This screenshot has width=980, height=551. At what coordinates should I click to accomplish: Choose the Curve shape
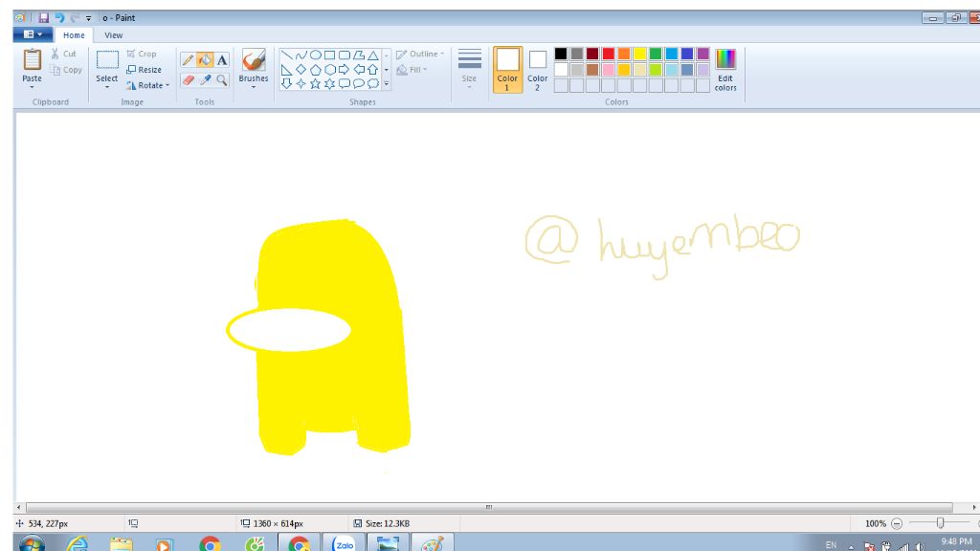(x=301, y=55)
